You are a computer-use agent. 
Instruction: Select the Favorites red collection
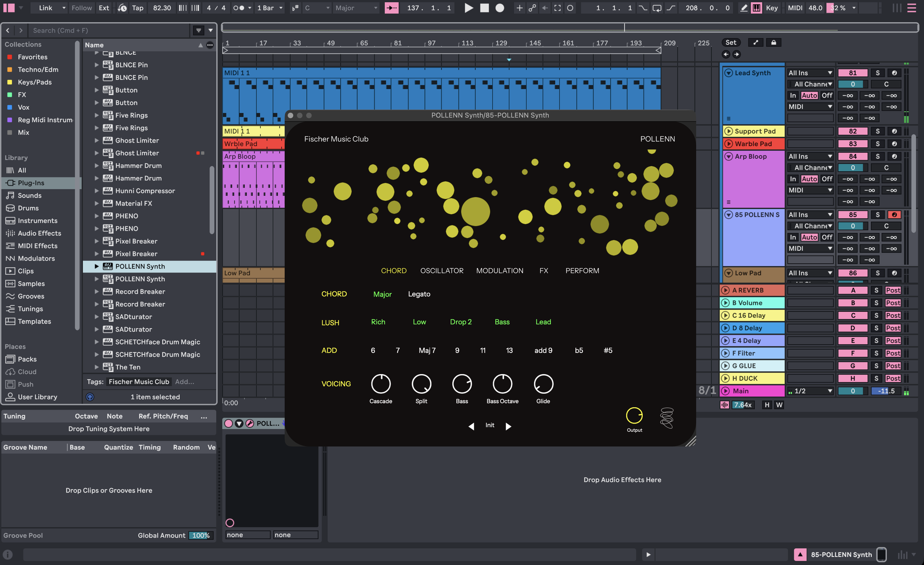point(33,57)
